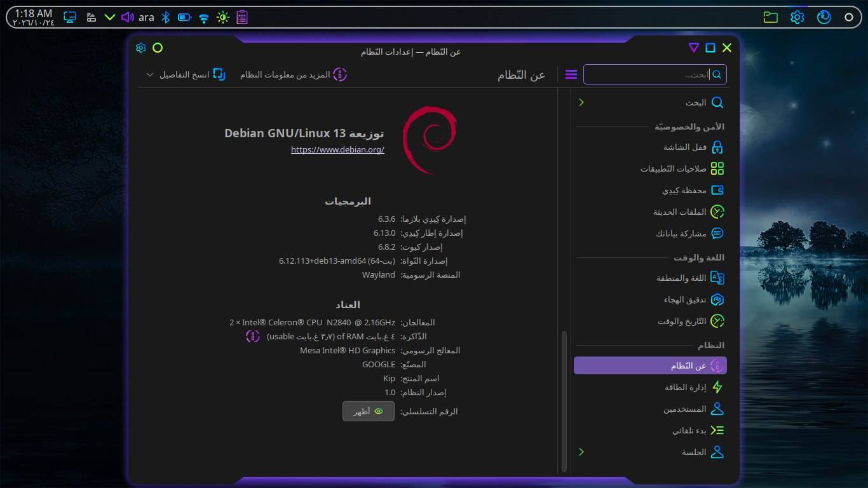Select the Frameworks version value 6.13.0
This screenshot has width=868, height=488.
(384, 233)
